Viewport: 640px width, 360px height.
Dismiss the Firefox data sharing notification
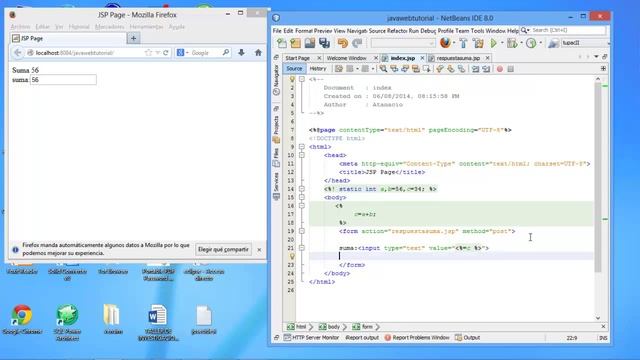pos(259,249)
